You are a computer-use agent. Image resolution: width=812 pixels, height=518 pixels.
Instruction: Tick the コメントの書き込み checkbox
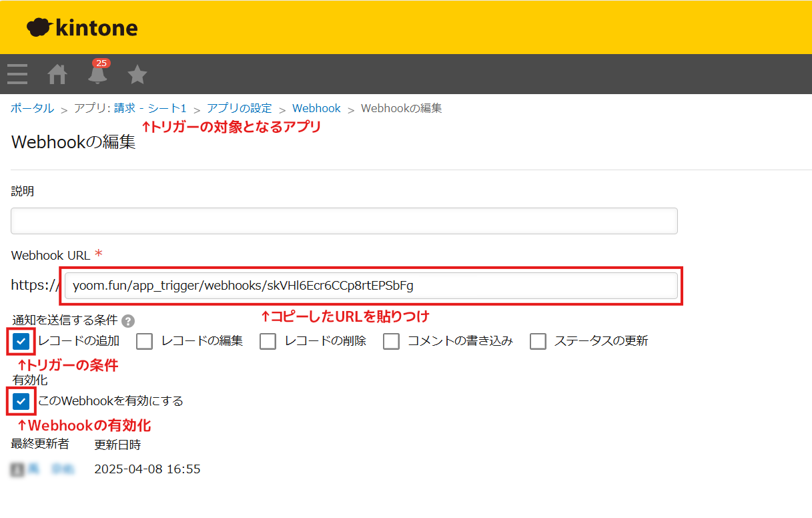coord(392,341)
